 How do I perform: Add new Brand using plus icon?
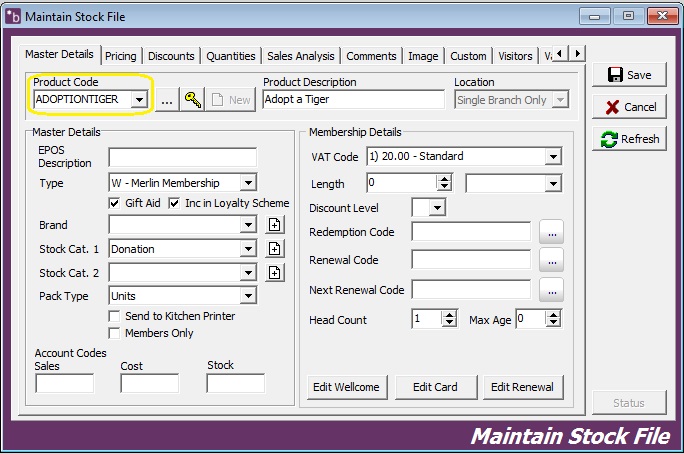275,225
